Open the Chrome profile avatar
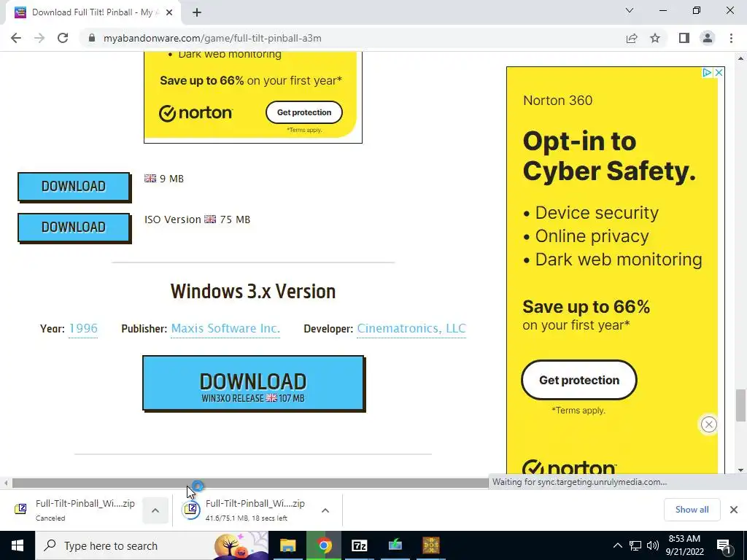This screenshot has height=560, width=747. pos(708,38)
